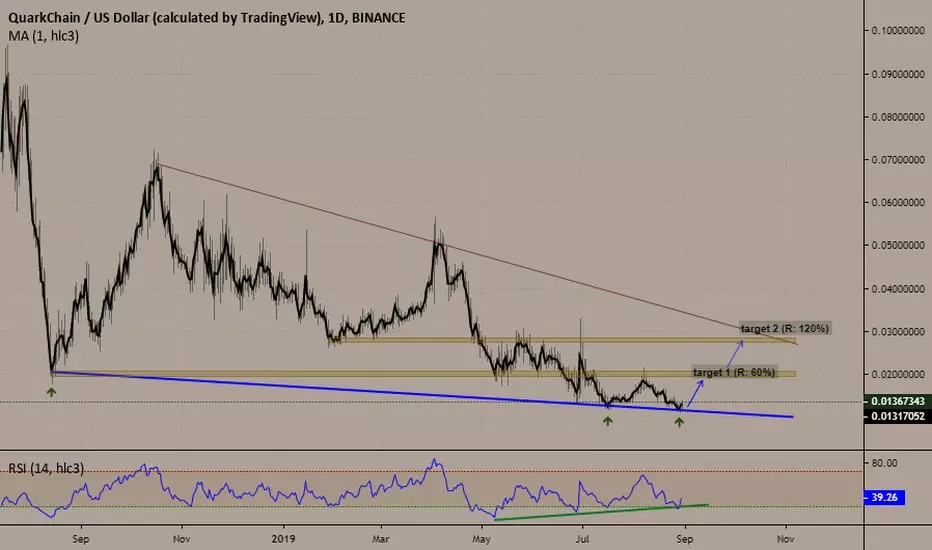The width and height of the screenshot is (932, 550).
Task: Click the price label 0.01317052
Action: tap(898, 416)
